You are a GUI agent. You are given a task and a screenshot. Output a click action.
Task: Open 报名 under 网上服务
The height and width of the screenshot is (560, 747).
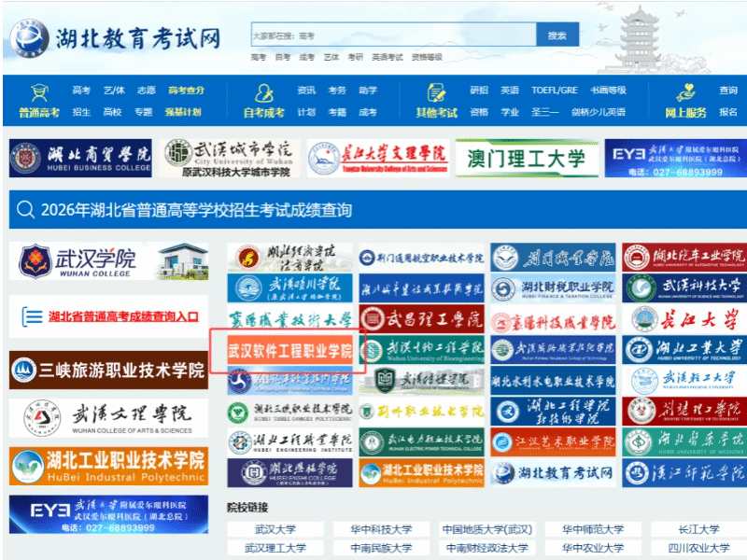[x=728, y=112]
